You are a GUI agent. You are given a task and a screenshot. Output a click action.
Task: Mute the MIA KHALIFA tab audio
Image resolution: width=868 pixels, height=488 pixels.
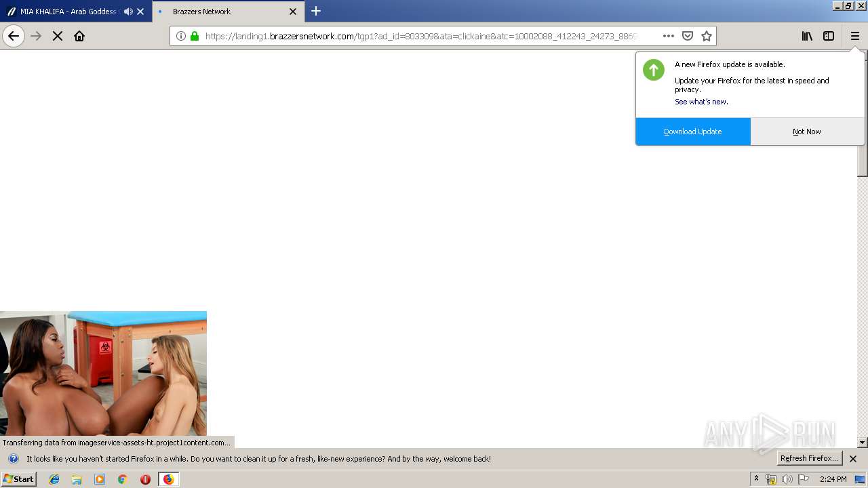[128, 12]
